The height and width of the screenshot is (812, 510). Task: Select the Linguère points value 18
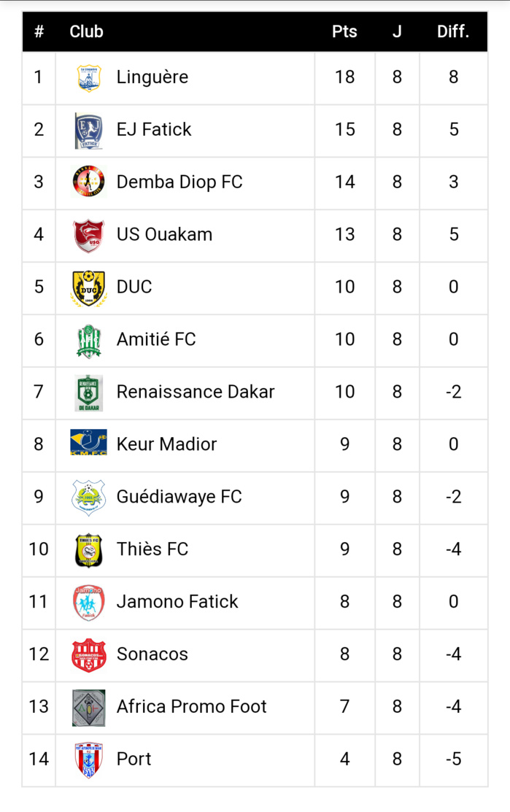[344, 77]
